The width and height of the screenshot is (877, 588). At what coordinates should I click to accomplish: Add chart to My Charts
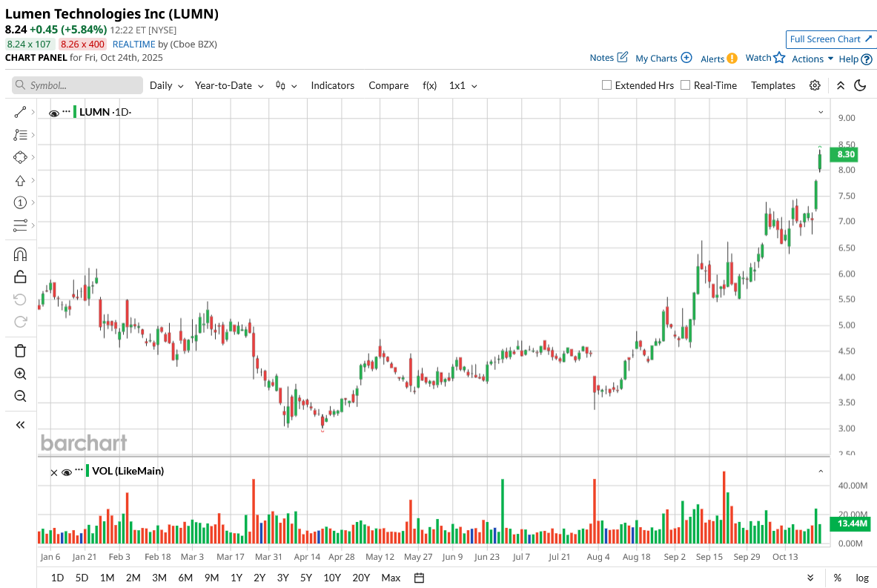click(x=686, y=58)
